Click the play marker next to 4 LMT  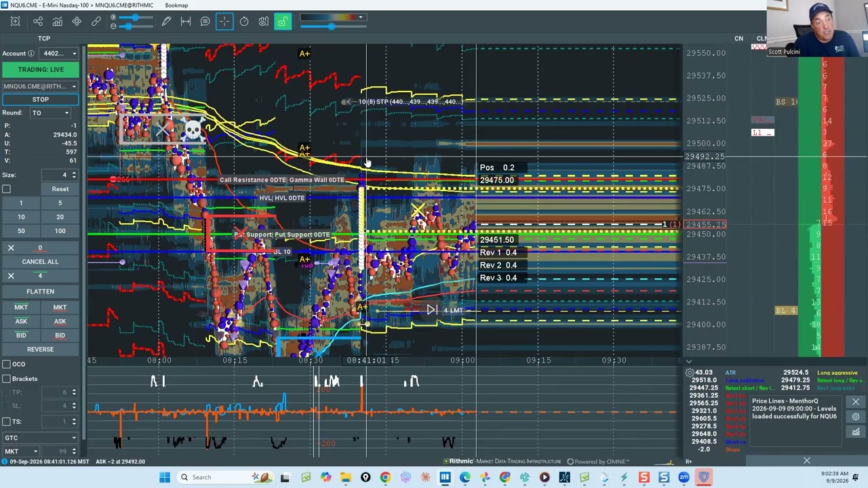click(431, 310)
